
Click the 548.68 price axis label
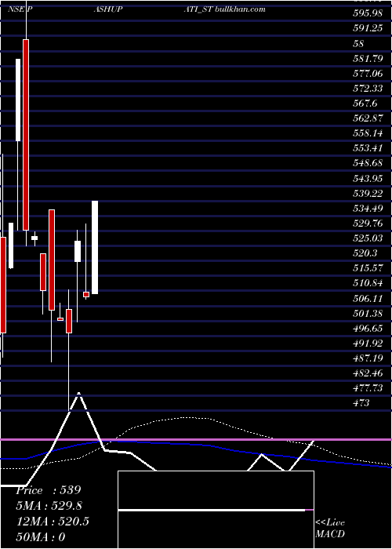coord(368,163)
